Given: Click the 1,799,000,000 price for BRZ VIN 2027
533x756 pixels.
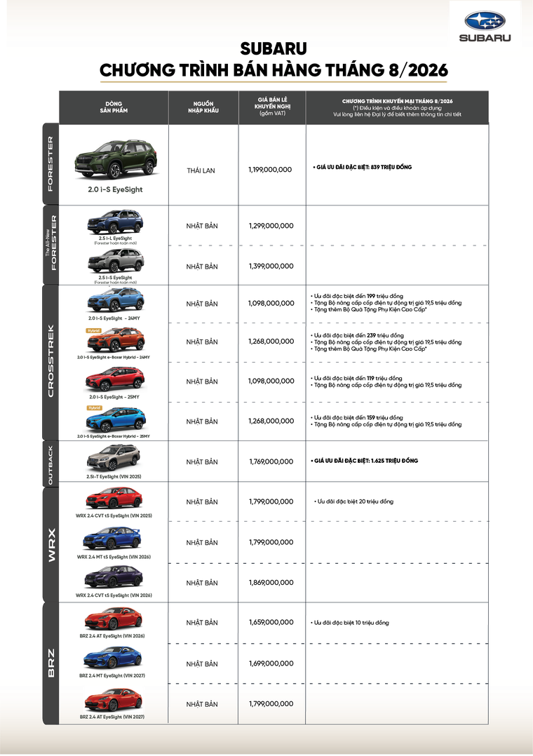Looking at the screenshot, I should pos(271,704).
